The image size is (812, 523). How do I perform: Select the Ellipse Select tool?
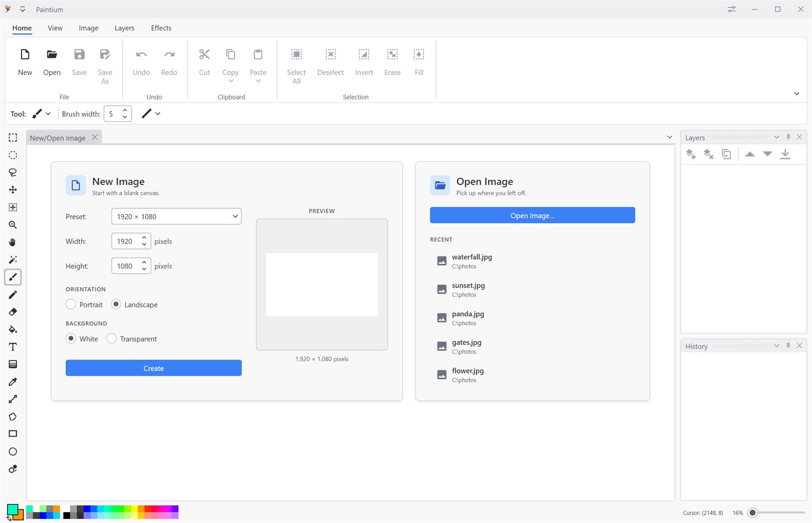[13, 155]
